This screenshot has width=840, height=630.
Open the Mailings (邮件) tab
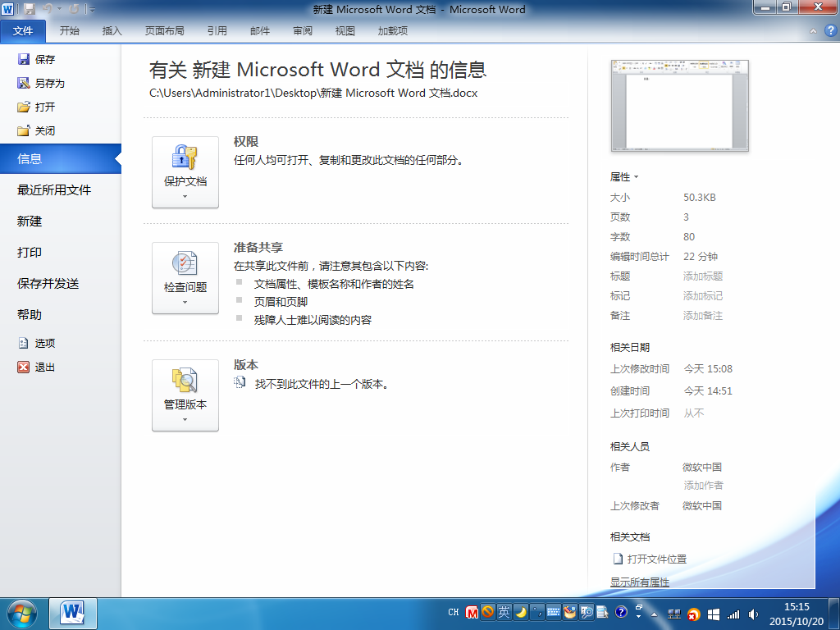[260, 30]
